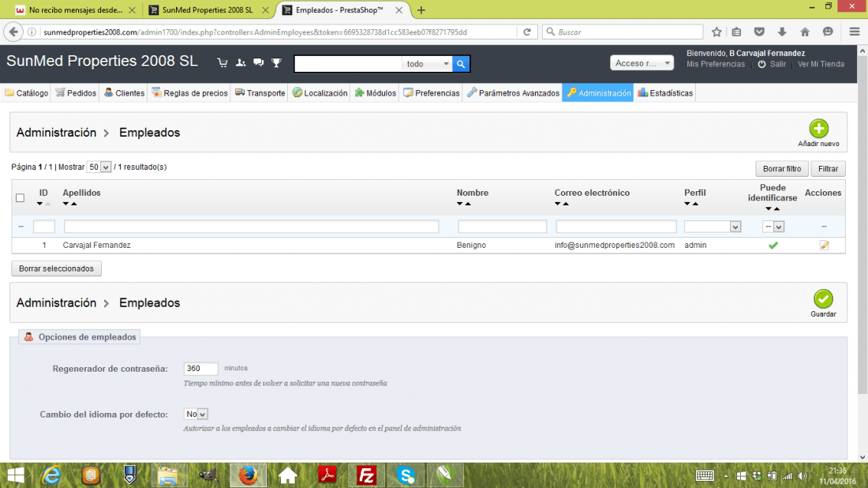The width and height of the screenshot is (868, 488).
Task: Click the blue search magnifier button
Action: coord(461,64)
